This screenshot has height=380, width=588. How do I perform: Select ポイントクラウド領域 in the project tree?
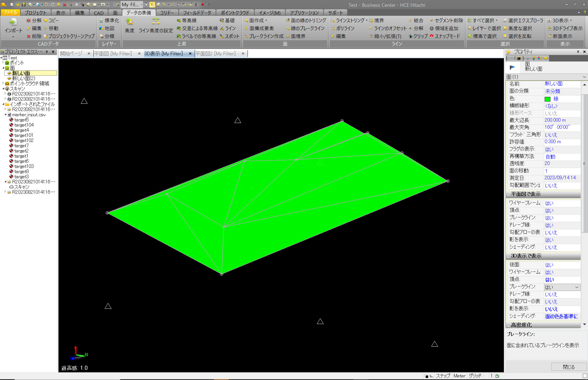29,84
